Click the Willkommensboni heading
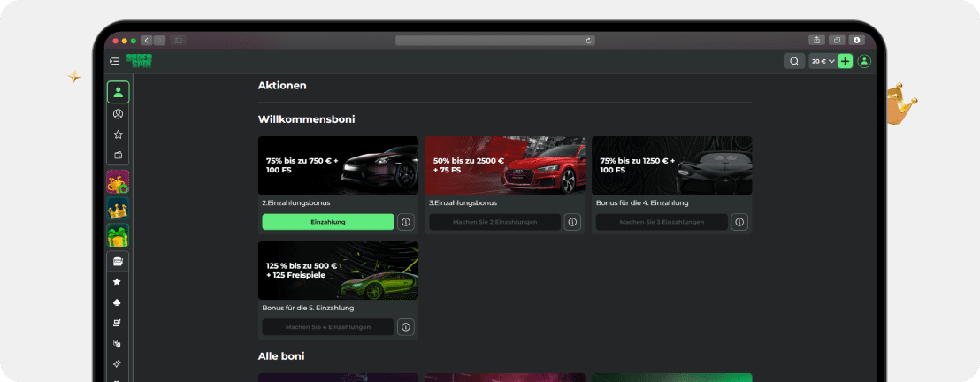Screen dimensions: 980x382 306,118
